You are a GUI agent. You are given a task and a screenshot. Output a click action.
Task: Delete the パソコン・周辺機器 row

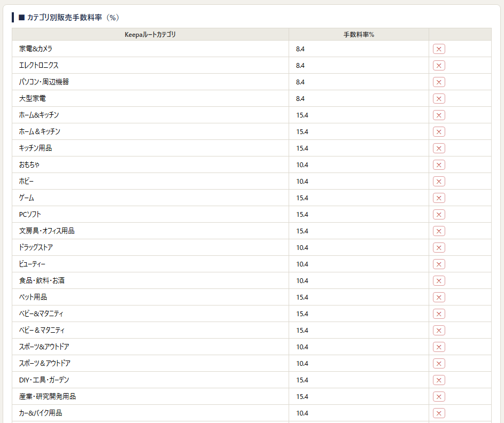click(439, 82)
